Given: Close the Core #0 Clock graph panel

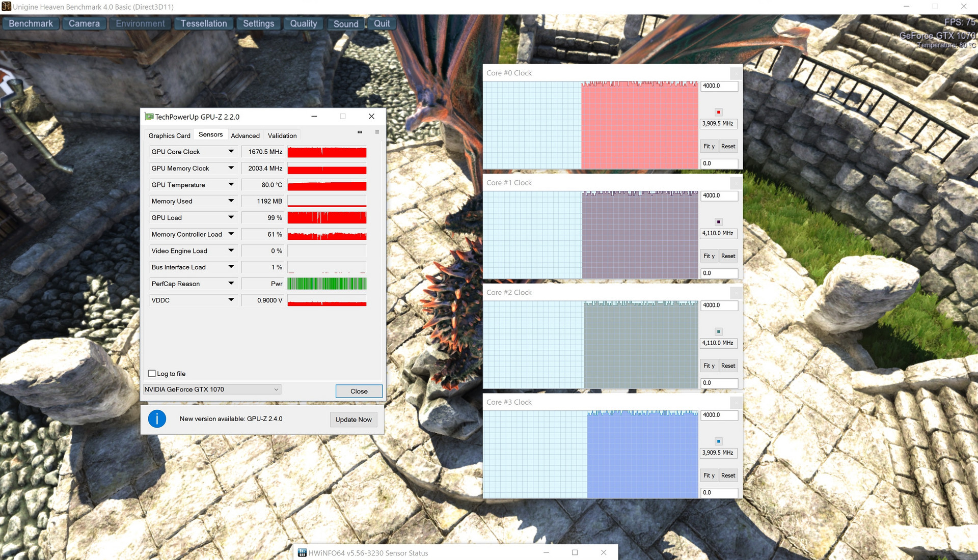Looking at the screenshot, I should click(736, 73).
